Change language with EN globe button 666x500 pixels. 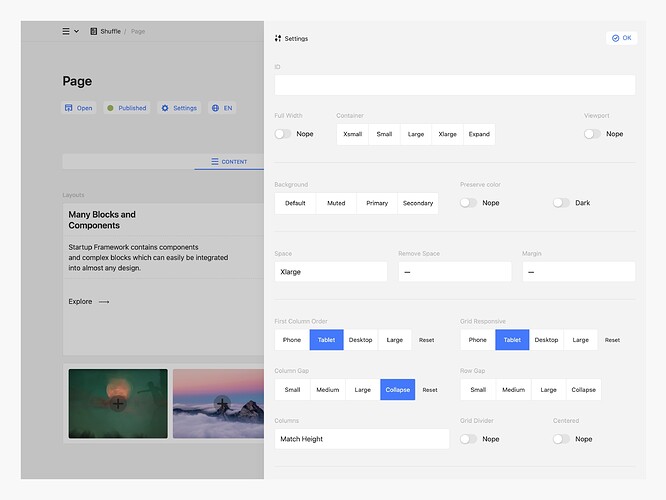(222, 108)
